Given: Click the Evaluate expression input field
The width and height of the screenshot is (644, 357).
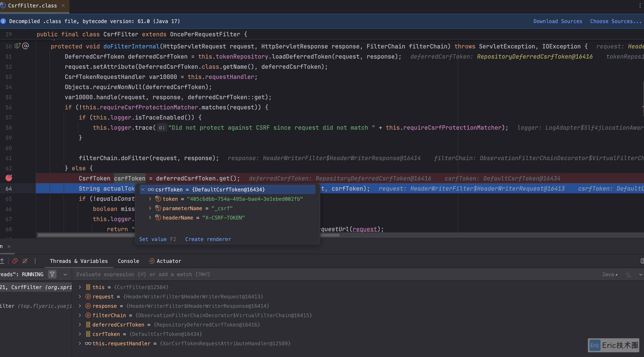Looking at the screenshot, I should (x=335, y=274).
